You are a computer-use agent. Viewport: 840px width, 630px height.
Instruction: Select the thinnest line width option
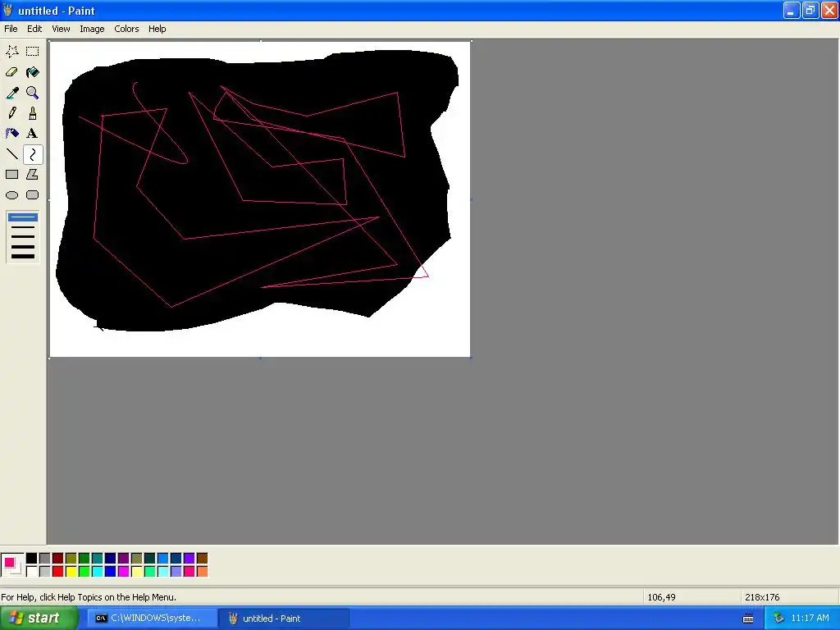click(x=22, y=217)
